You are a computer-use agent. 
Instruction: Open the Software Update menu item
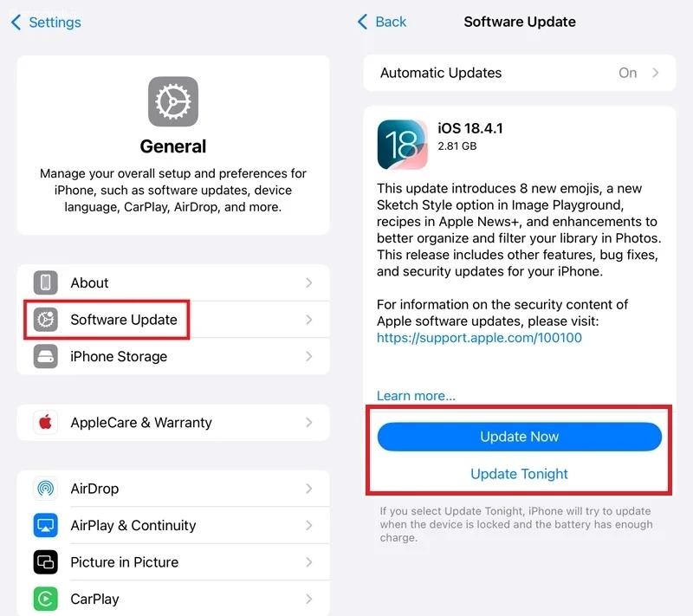click(x=124, y=320)
